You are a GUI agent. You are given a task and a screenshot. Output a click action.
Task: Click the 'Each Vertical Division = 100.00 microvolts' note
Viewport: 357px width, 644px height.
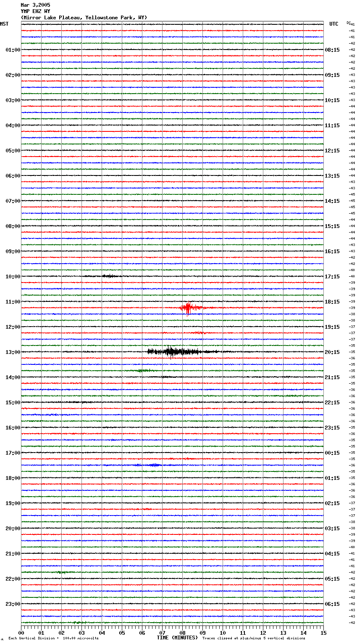(53, 639)
